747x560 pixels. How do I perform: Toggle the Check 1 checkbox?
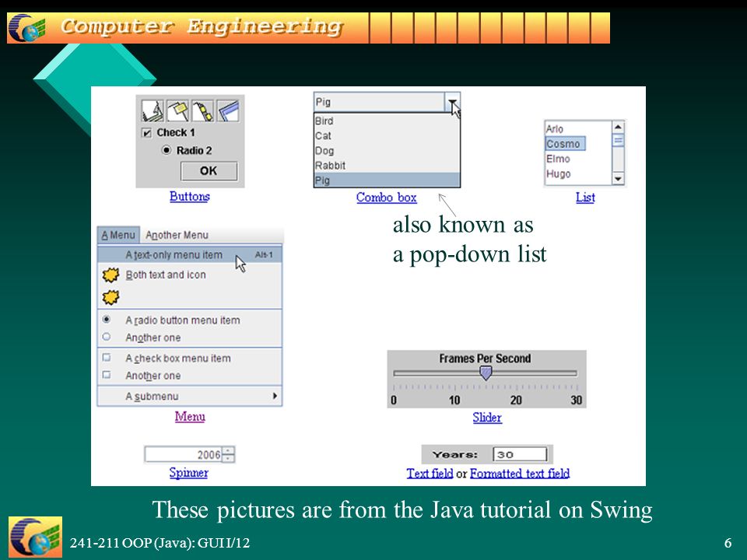[147, 133]
